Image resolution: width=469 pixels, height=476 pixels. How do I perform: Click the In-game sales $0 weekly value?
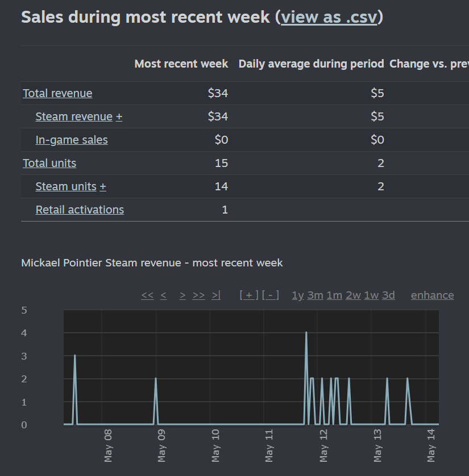(221, 140)
